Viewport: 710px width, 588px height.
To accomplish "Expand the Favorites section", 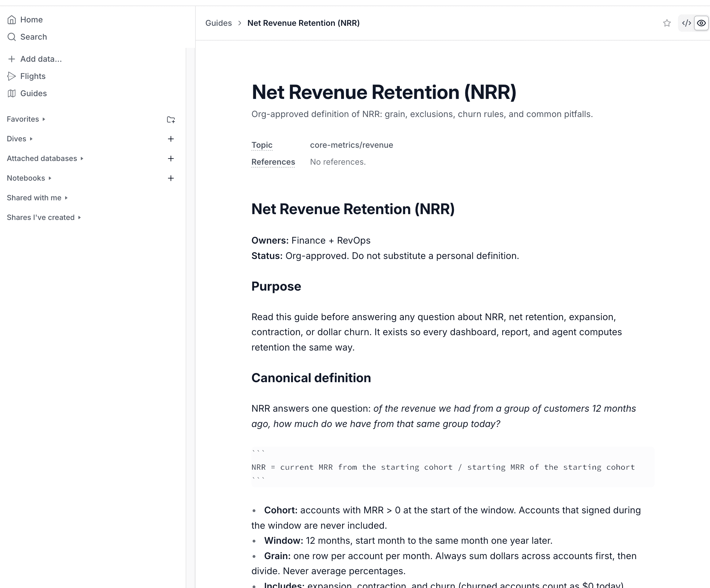I will pos(26,119).
